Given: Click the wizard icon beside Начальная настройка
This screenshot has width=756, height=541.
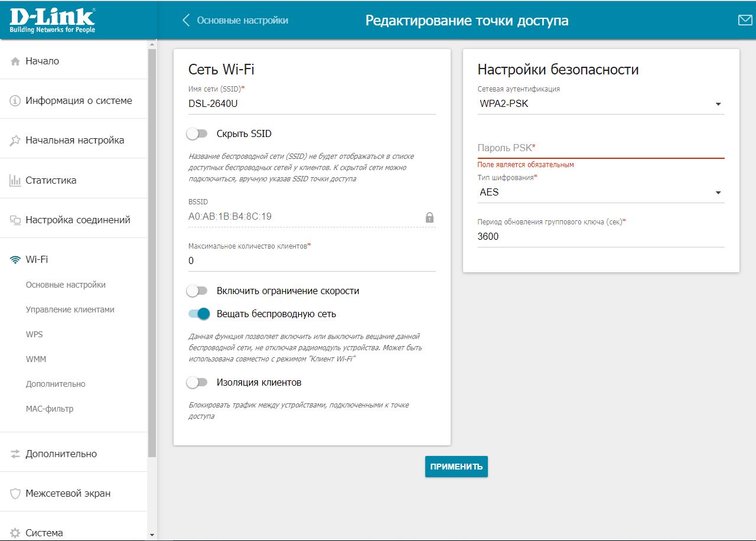Looking at the screenshot, I should (15, 141).
